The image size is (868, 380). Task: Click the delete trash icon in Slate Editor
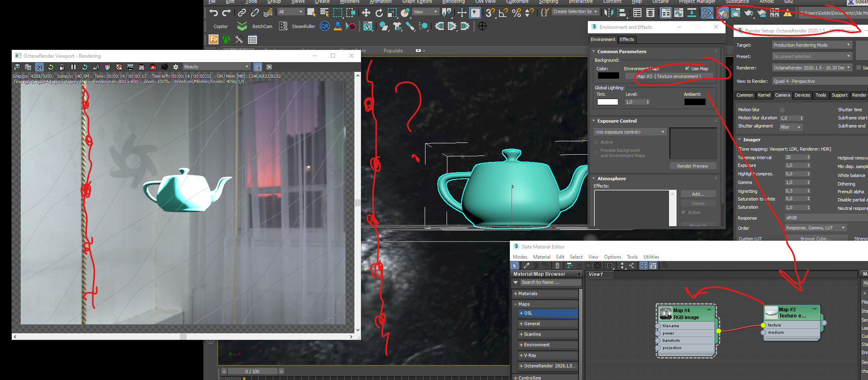coord(557,266)
